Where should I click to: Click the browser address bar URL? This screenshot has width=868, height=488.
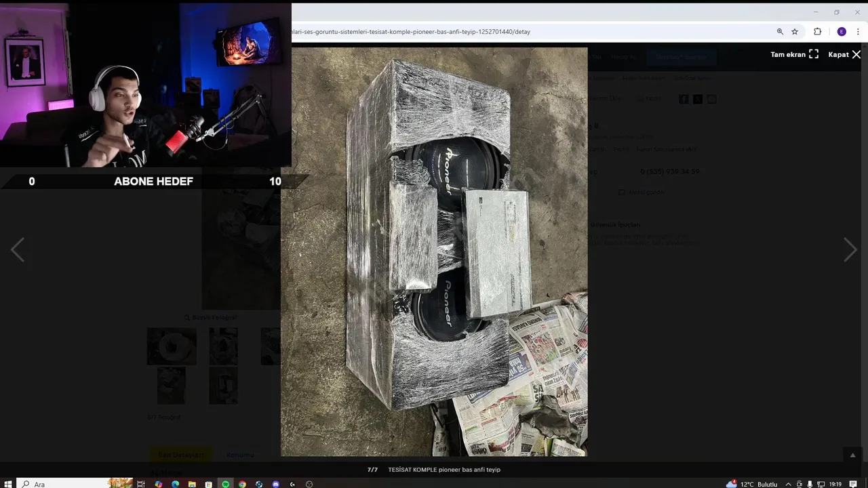[411, 32]
